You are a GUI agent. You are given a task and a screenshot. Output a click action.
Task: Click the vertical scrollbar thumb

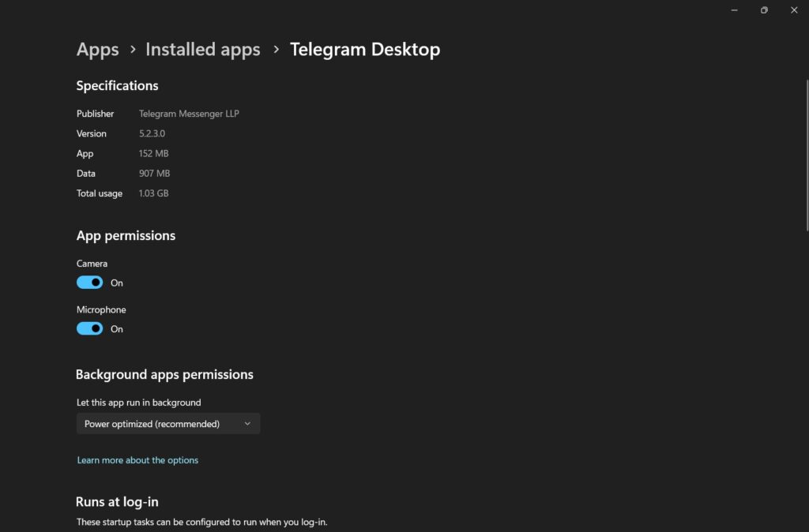(x=807, y=155)
